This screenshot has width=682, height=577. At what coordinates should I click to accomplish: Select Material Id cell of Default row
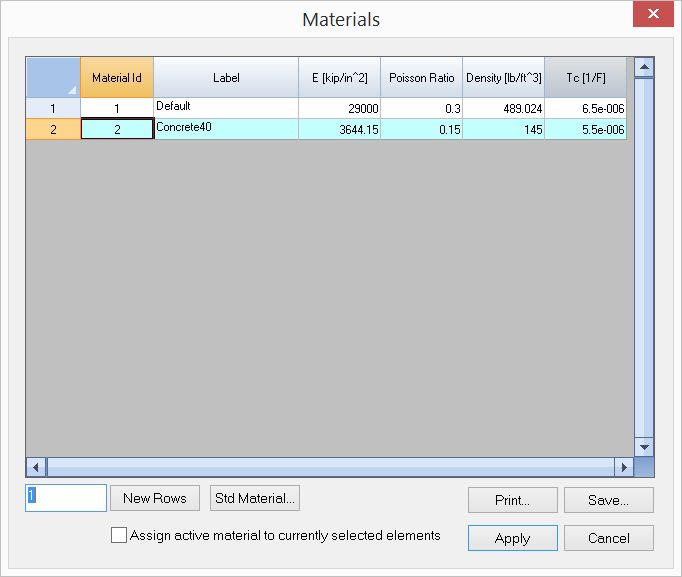tap(117, 108)
